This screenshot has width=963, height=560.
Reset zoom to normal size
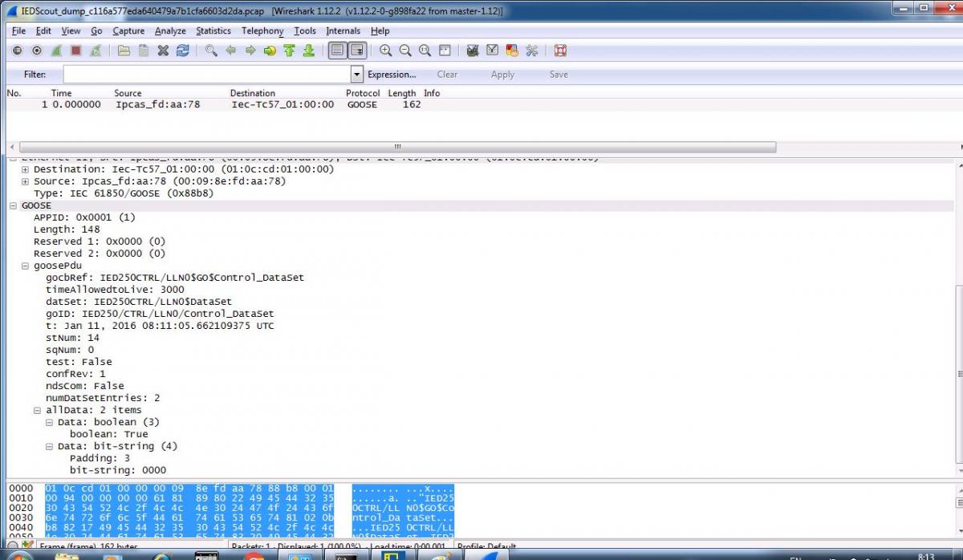pos(425,51)
